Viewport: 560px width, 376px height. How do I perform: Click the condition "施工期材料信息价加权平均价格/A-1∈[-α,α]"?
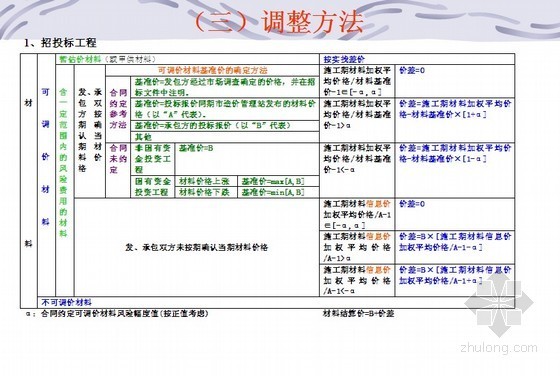[x=357, y=214]
